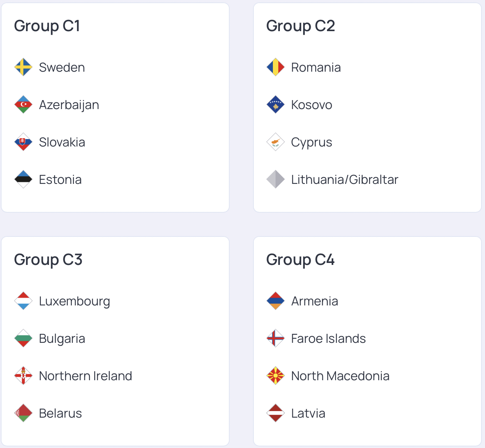Click the North Macedonia flag icon
The height and width of the screenshot is (448, 485).
(x=276, y=376)
